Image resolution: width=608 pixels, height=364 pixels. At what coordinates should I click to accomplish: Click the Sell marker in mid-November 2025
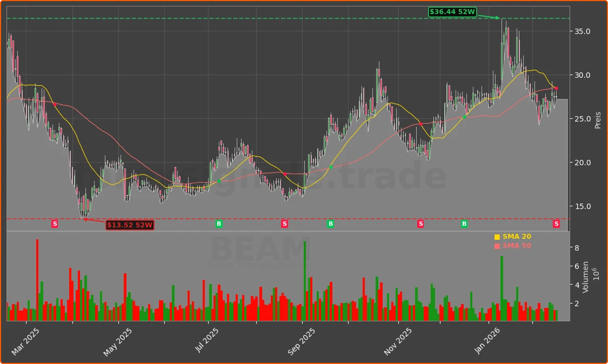pos(420,224)
